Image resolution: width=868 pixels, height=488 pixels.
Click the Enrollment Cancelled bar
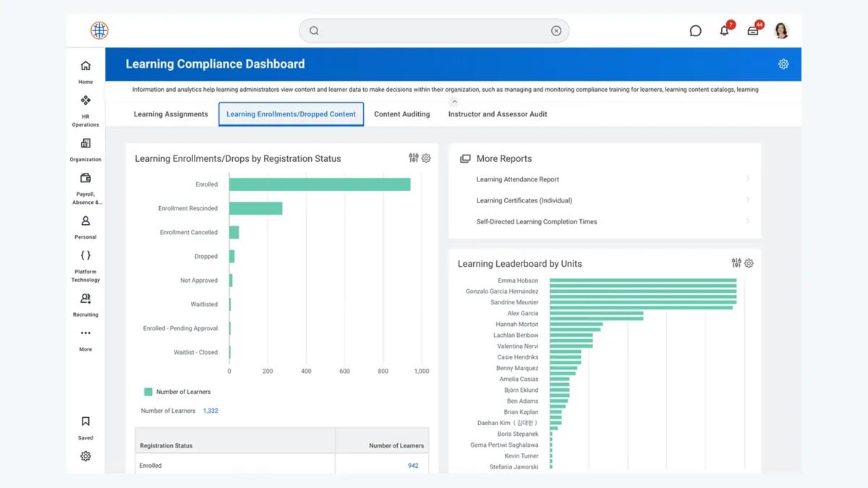click(x=234, y=232)
